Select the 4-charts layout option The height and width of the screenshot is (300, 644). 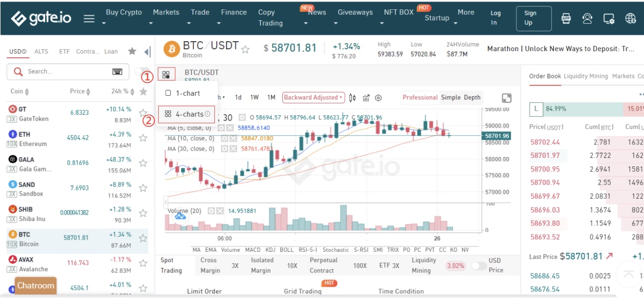tap(187, 114)
